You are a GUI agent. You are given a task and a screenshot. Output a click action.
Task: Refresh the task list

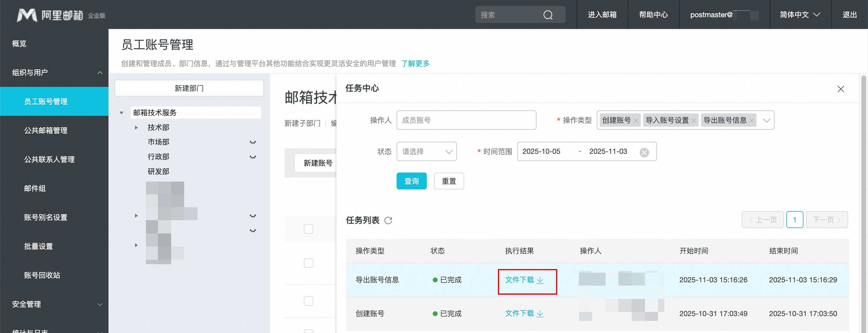(388, 220)
